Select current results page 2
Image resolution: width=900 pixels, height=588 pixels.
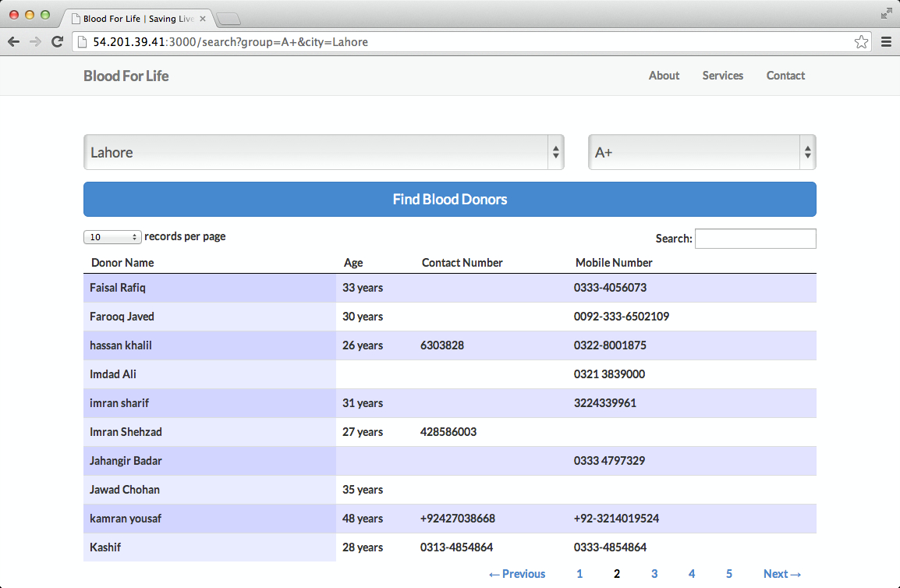coord(616,574)
